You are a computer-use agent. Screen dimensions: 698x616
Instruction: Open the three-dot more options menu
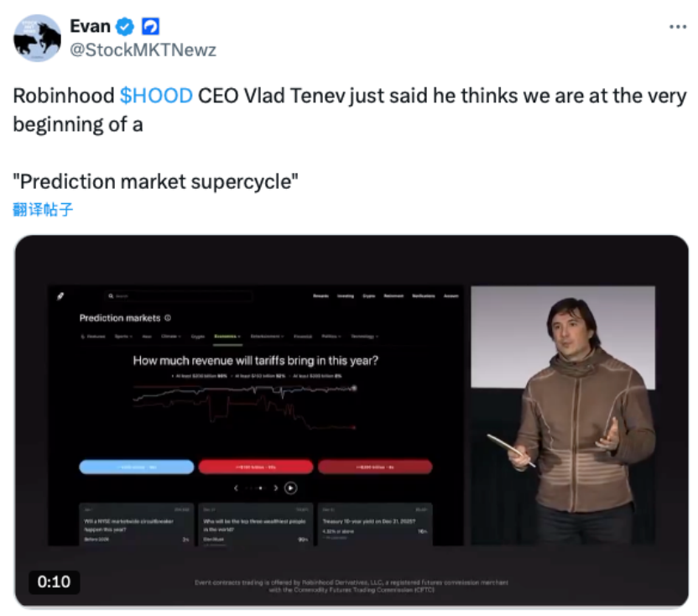678,27
